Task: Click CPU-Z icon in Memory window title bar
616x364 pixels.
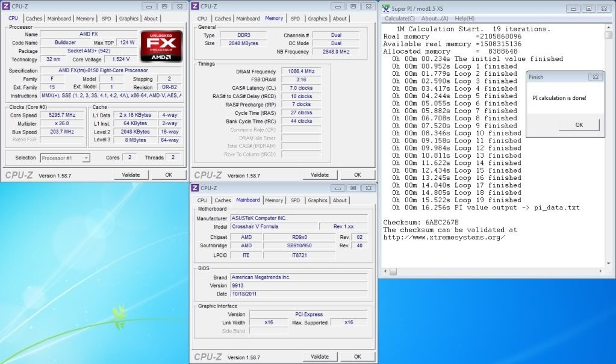Action: (195, 6)
